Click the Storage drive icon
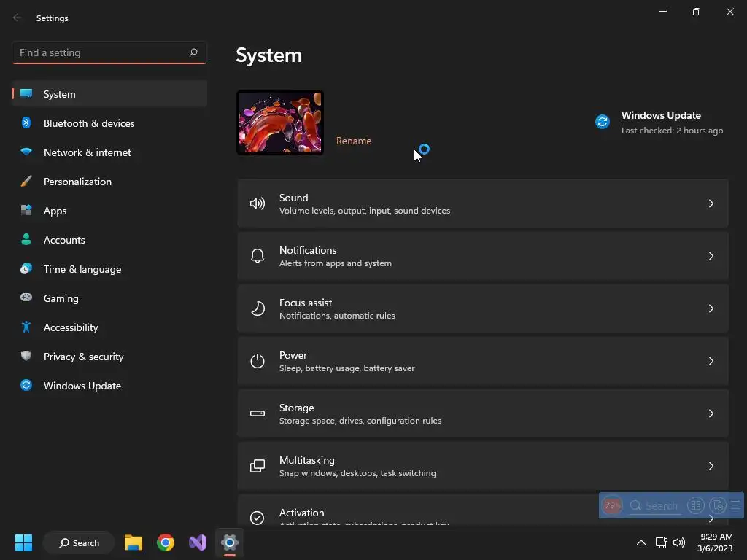Viewport: 747px width, 560px height. [258, 413]
